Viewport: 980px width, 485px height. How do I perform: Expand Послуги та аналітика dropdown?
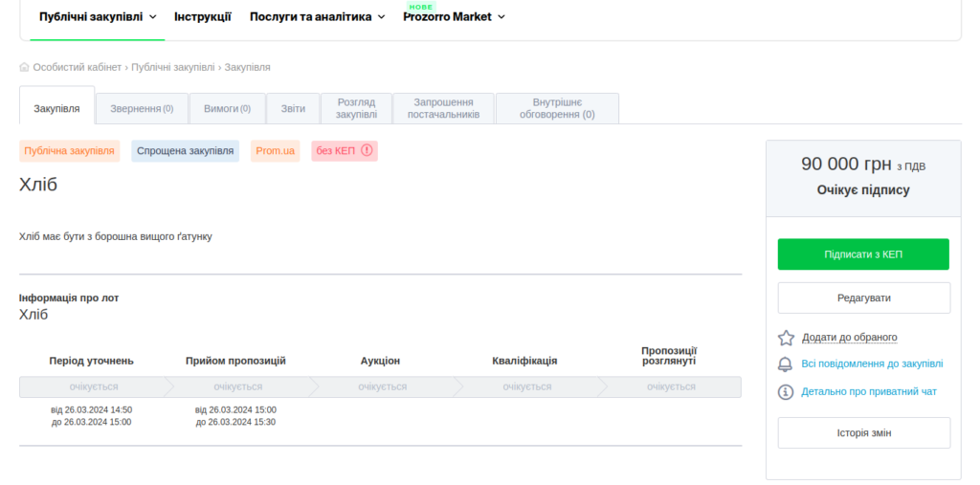pos(317,17)
